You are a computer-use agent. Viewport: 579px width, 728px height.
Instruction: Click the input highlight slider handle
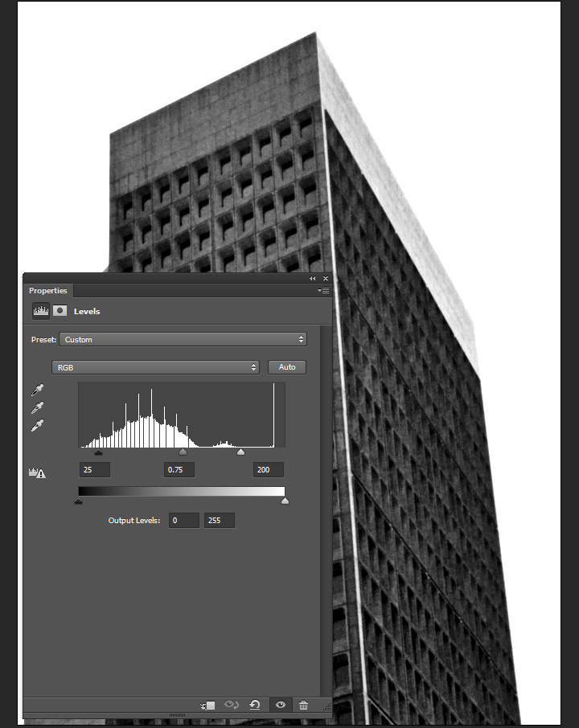[240, 452]
